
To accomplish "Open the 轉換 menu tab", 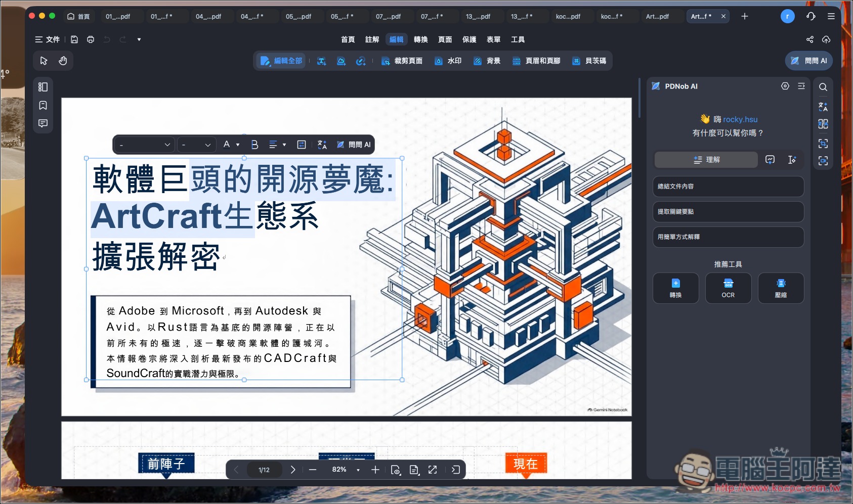I will [420, 39].
